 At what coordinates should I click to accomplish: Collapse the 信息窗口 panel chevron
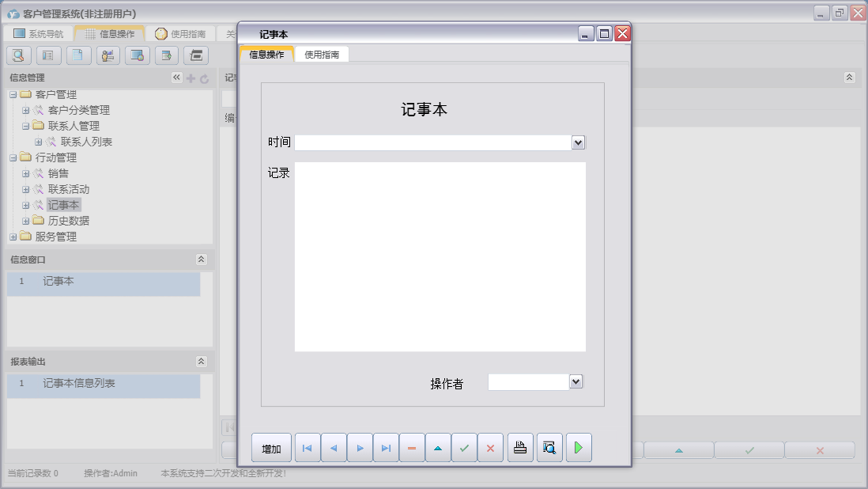(x=202, y=259)
